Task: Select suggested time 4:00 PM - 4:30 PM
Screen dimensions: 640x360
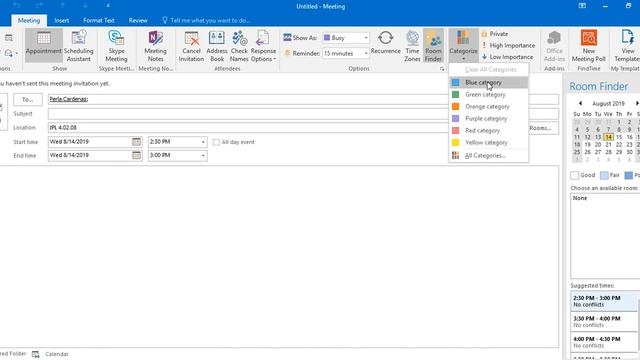Action: [x=604, y=342]
